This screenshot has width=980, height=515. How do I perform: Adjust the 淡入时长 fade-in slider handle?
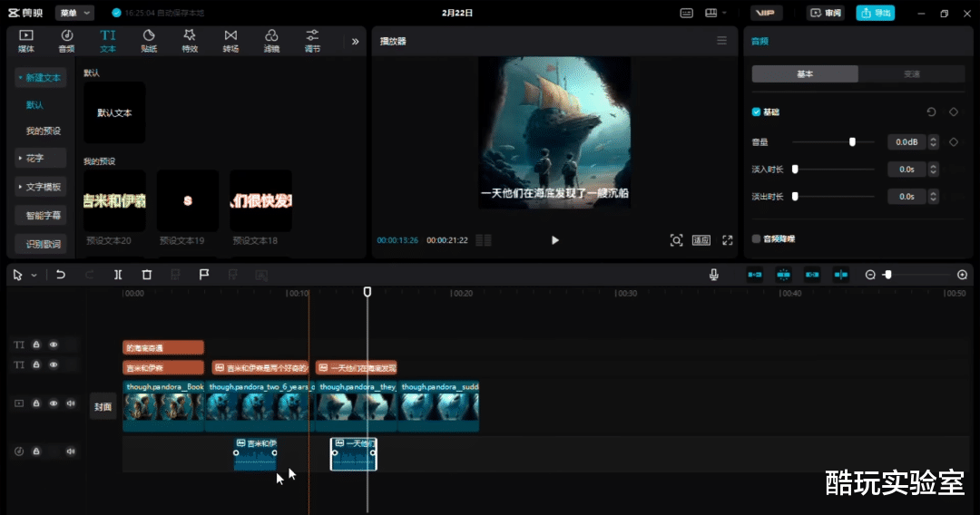pyautogui.click(x=795, y=170)
